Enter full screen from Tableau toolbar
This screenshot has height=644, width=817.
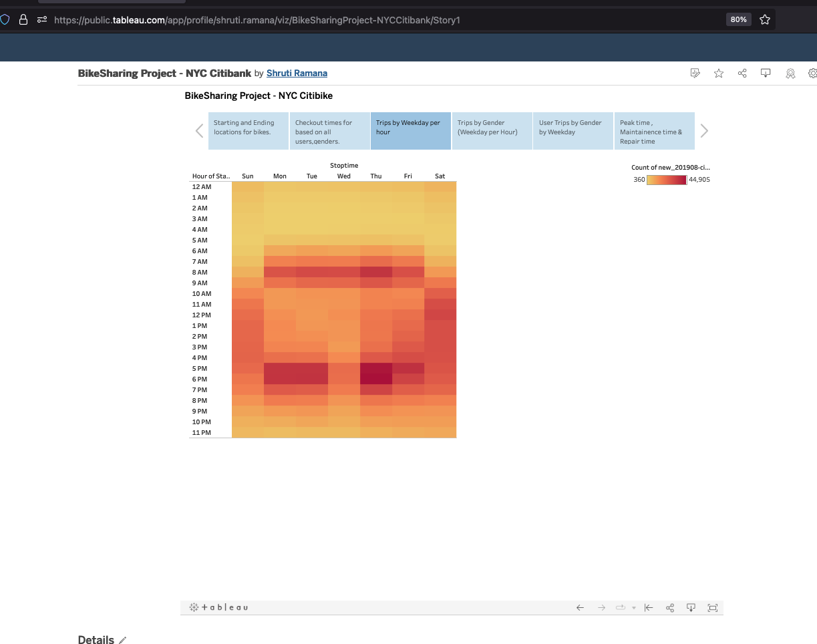click(713, 607)
